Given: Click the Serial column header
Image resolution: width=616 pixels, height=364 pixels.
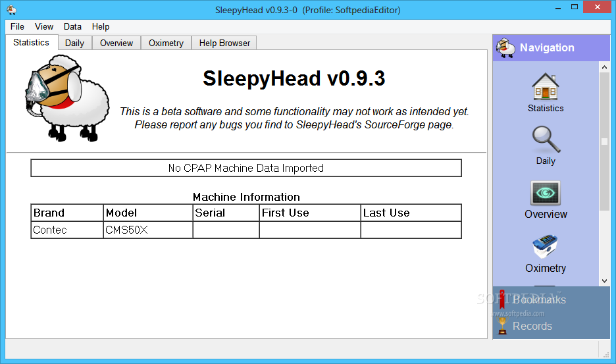Looking at the screenshot, I should (226, 213).
